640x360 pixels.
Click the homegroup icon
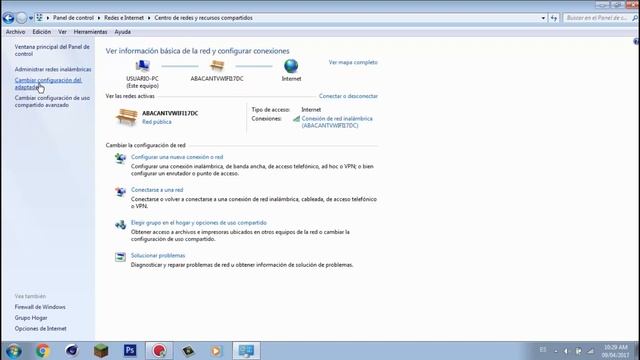120,224
